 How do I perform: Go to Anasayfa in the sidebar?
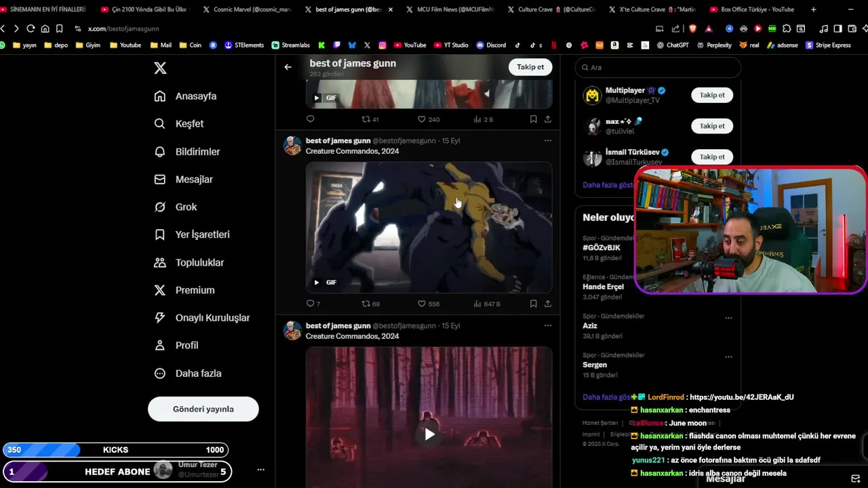click(x=185, y=96)
